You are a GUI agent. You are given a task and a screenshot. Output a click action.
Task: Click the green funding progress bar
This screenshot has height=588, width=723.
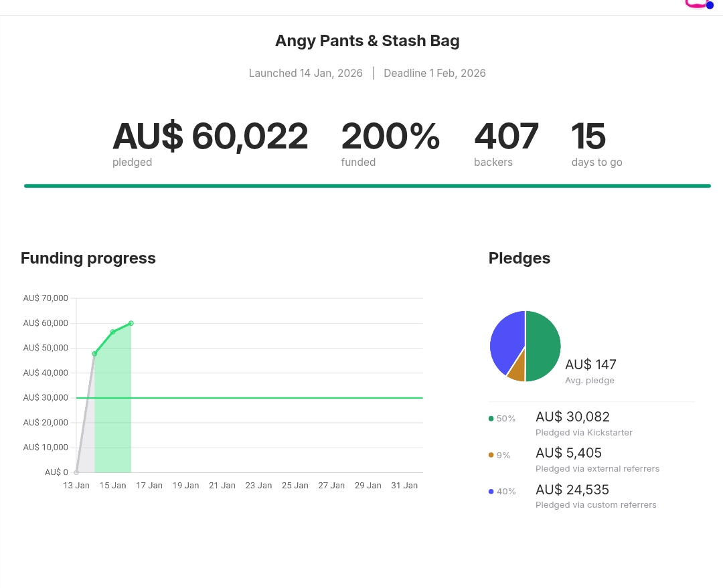point(367,186)
